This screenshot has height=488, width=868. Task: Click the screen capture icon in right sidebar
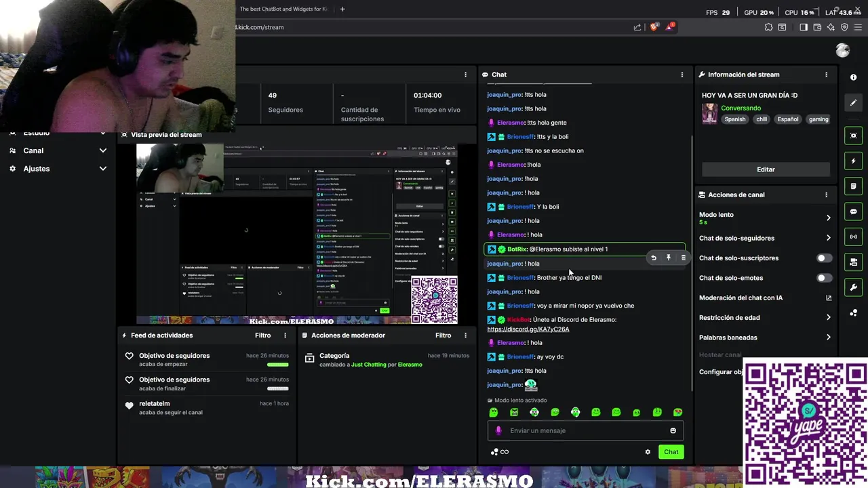coord(853,136)
